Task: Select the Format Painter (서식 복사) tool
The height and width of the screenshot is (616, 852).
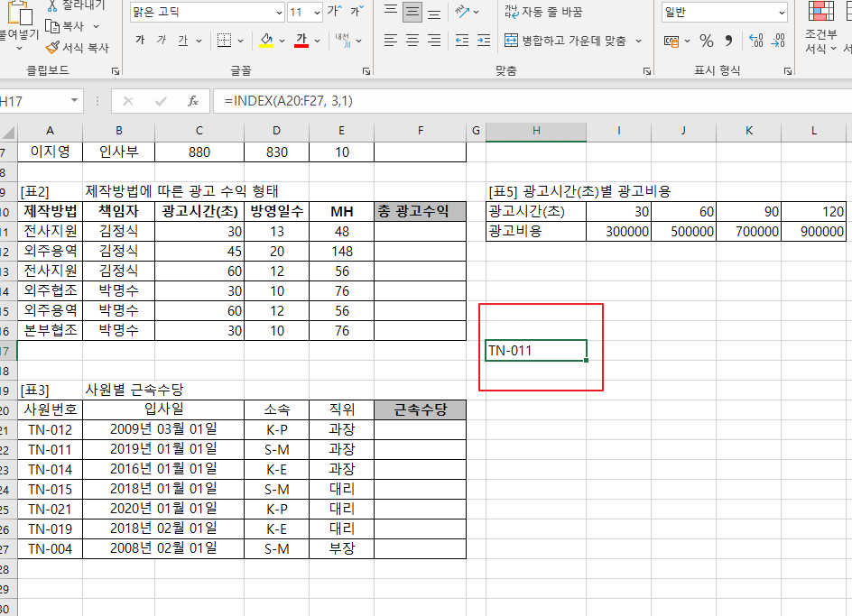Action: tap(77, 48)
